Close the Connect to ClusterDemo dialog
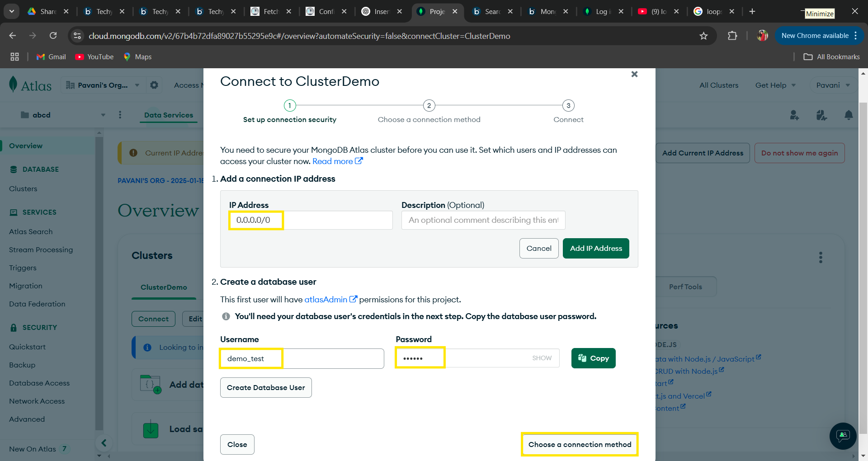 pos(634,74)
